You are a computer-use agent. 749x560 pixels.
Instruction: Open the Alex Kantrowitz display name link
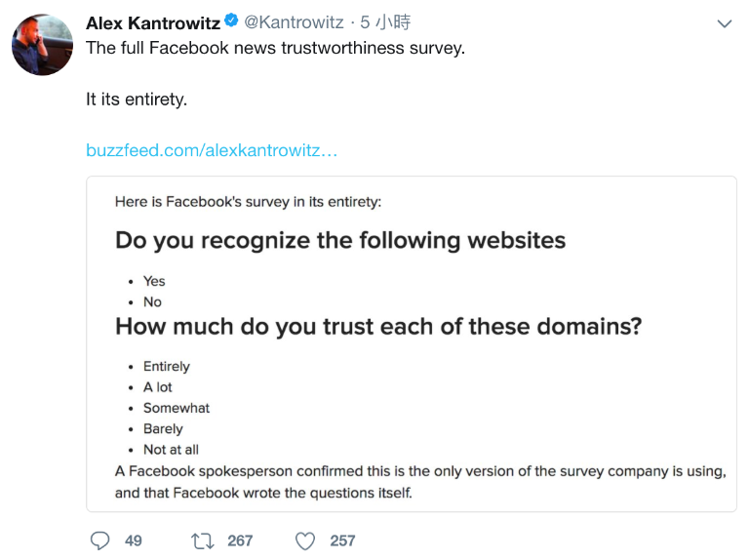[x=152, y=22]
